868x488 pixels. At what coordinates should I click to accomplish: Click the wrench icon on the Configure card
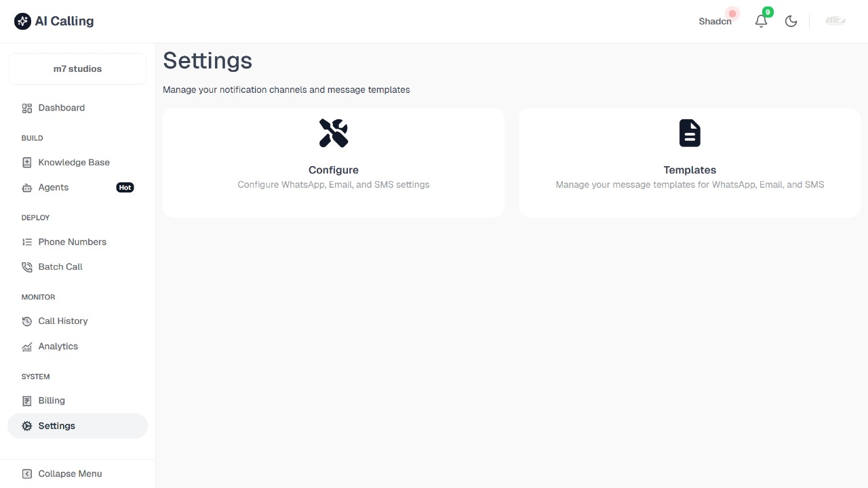click(x=333, y=133)
